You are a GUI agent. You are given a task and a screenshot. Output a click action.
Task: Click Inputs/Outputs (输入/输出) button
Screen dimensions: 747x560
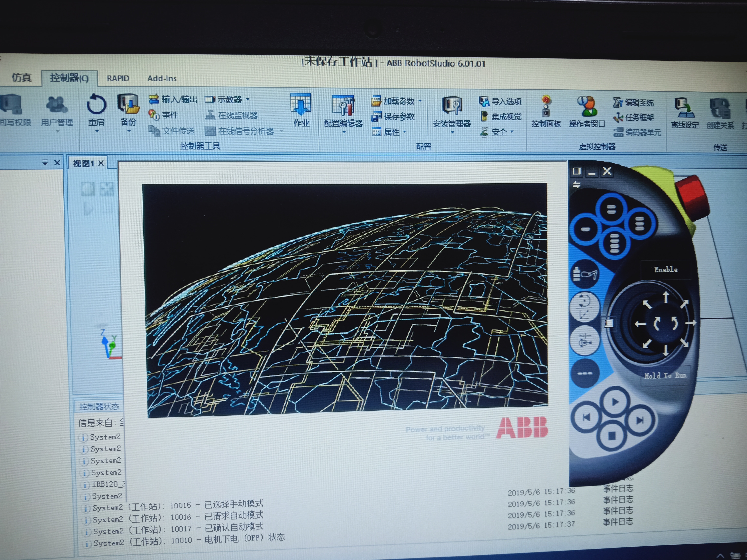pyautogui.click(x=173, y=99)
